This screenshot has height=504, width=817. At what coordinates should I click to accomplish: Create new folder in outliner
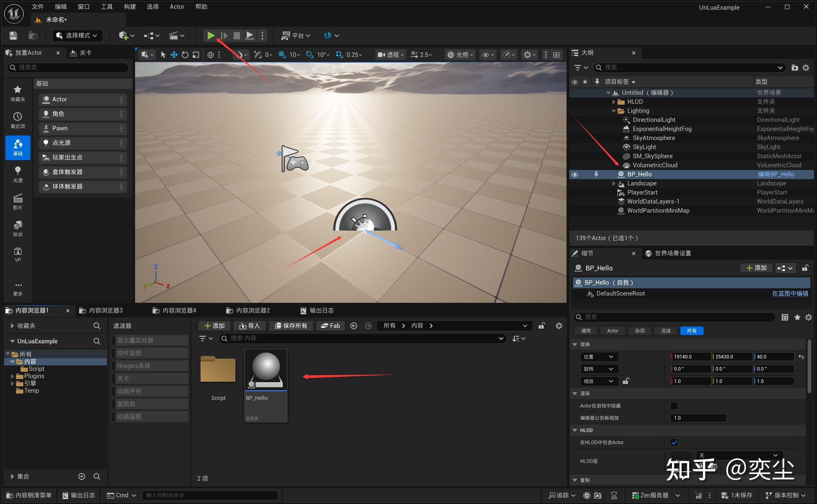[795, 68]
